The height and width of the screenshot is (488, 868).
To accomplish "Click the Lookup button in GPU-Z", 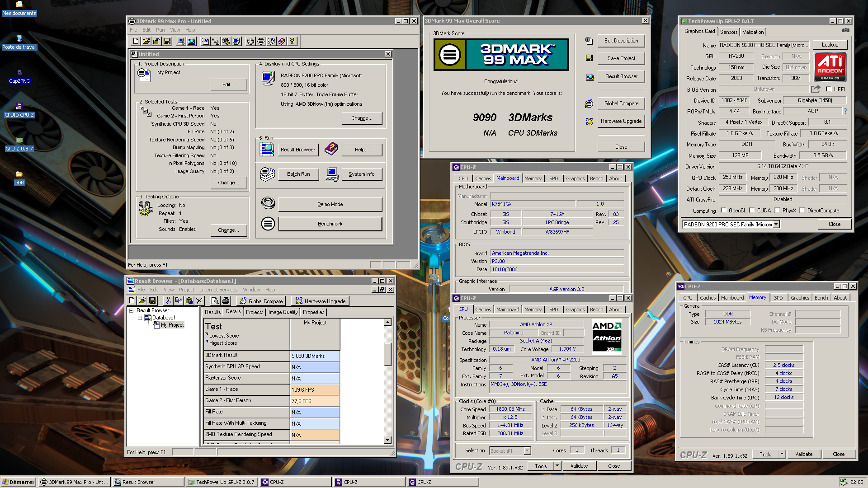I will tap(830, 45).
